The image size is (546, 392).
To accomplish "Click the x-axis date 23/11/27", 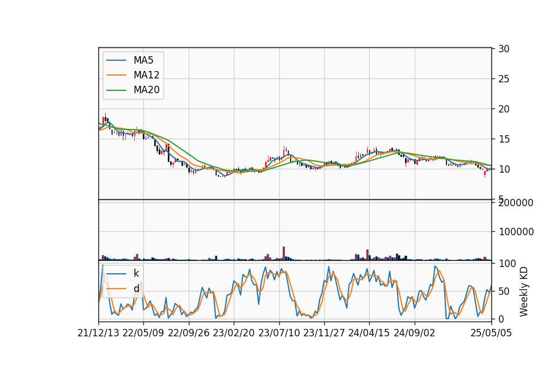I will pos(324,333).
